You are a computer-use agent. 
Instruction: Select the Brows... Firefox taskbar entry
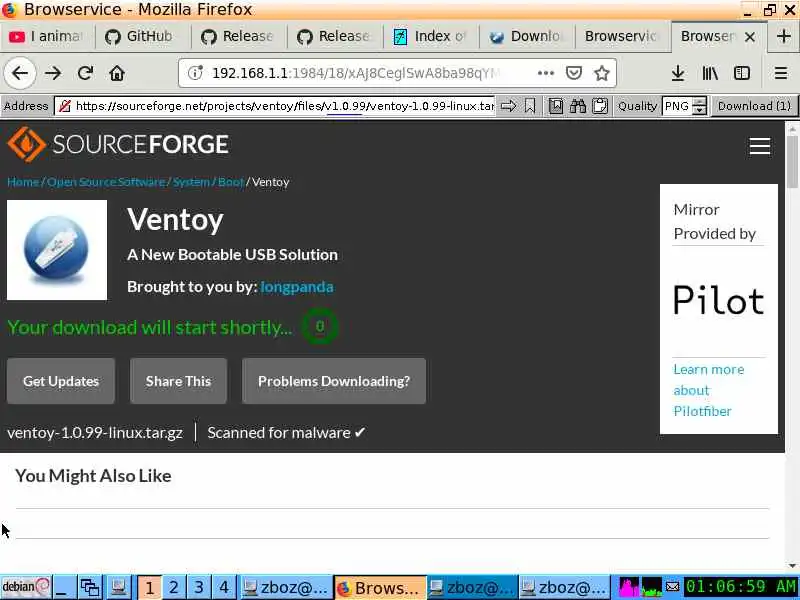380,587
